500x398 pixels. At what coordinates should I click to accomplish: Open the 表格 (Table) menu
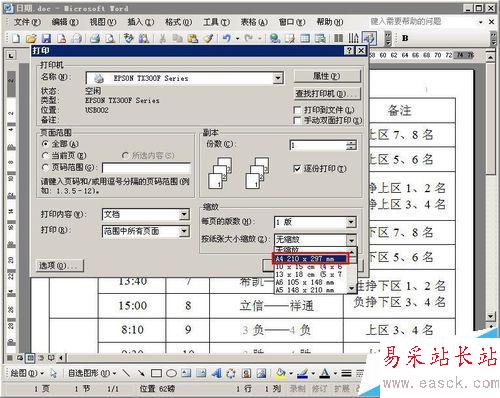click(x=254, y=22)
